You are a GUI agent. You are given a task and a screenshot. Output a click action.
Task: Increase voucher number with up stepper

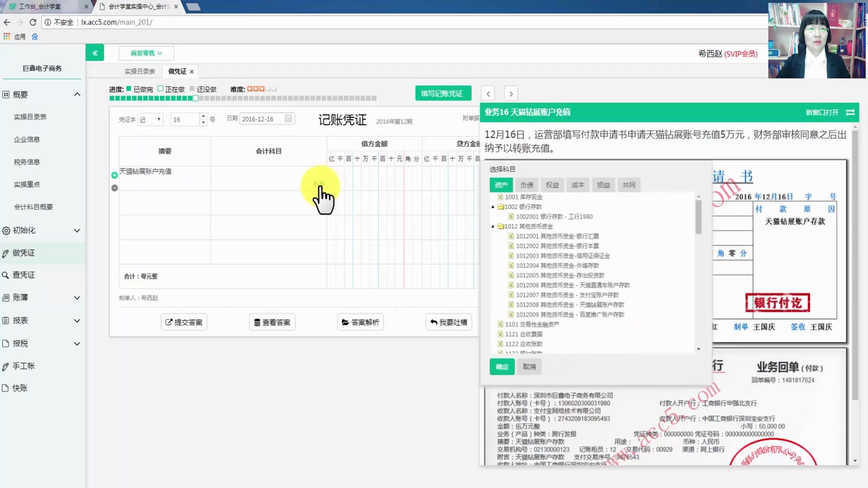pyautogui.click(x=203, y=116)
